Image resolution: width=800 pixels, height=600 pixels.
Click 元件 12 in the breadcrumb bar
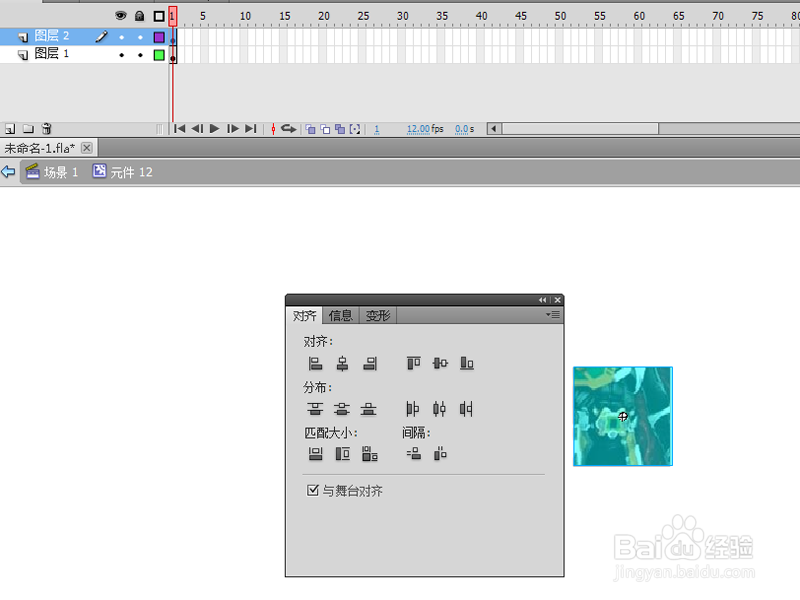(x=122, y=172)
